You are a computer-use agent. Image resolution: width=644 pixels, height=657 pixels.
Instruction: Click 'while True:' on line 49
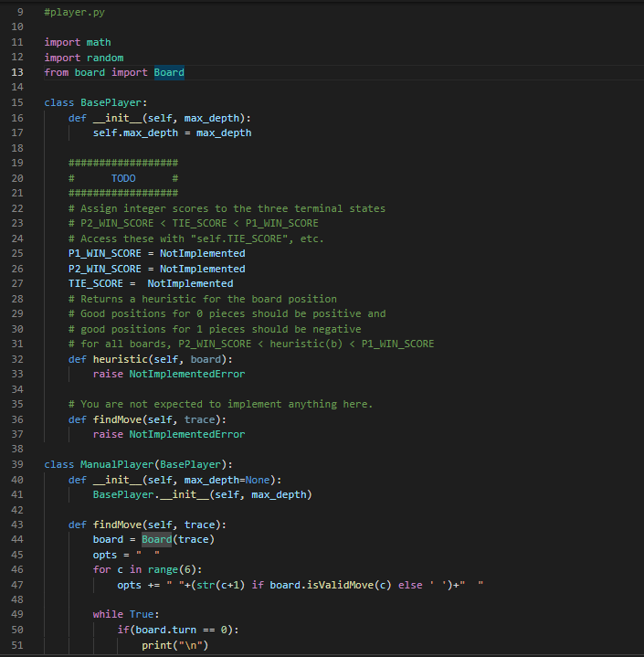(126, 614)
